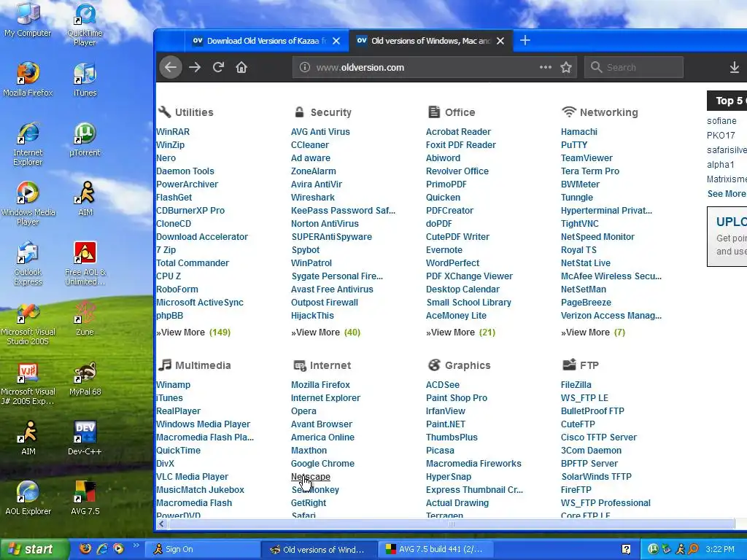Click the Start button

pyautogui.click(x=34, y=549)
